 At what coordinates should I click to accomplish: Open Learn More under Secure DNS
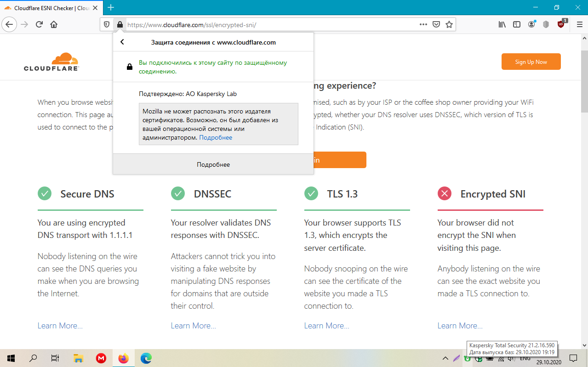(60, 326)
